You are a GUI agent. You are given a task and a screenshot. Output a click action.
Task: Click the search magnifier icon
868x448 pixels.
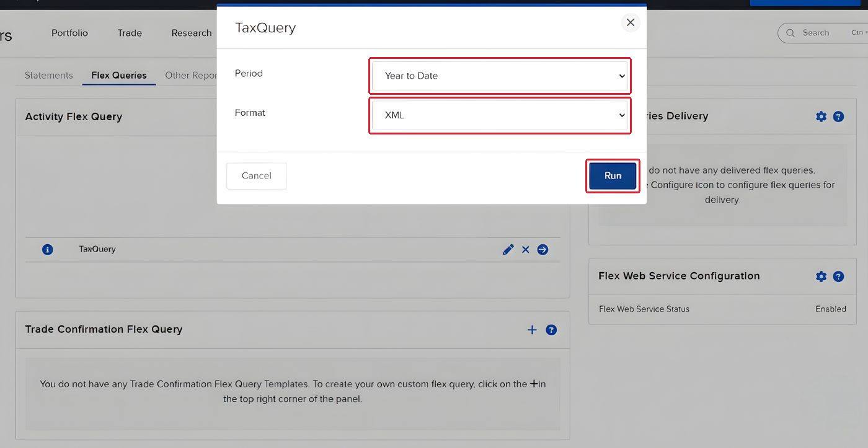click(x=790, y=33)
